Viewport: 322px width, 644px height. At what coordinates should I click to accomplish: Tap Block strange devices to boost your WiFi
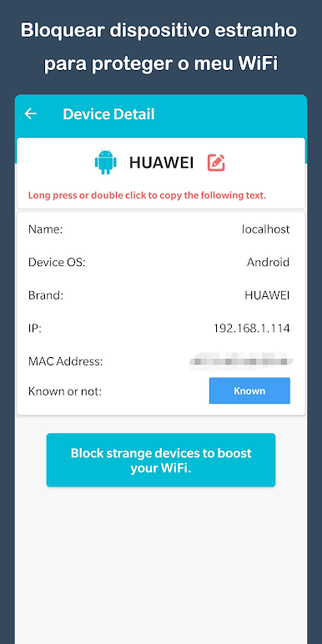tap(161, 460)
